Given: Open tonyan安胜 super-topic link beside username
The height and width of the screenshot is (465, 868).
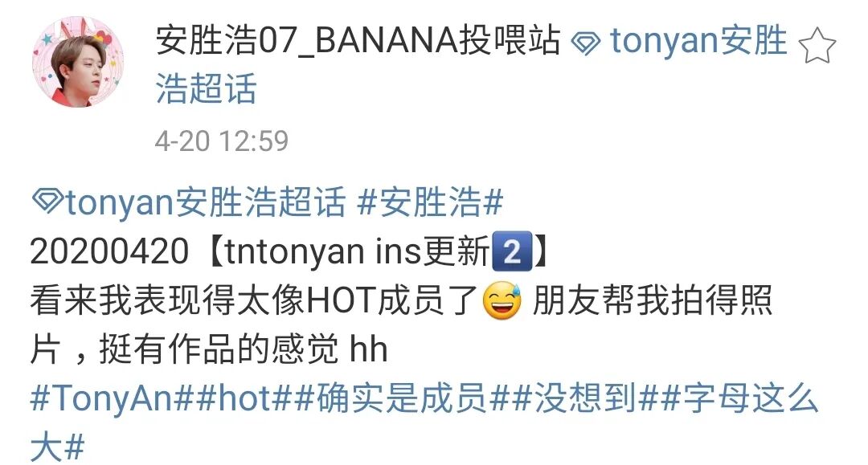Looking at the screenshot, I should click(x=698, y=42).
